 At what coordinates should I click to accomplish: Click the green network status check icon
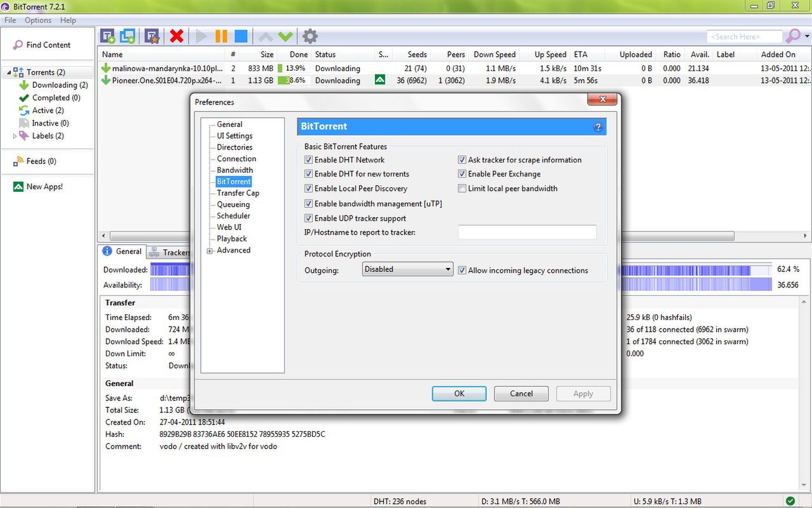[x=790, y=502]
